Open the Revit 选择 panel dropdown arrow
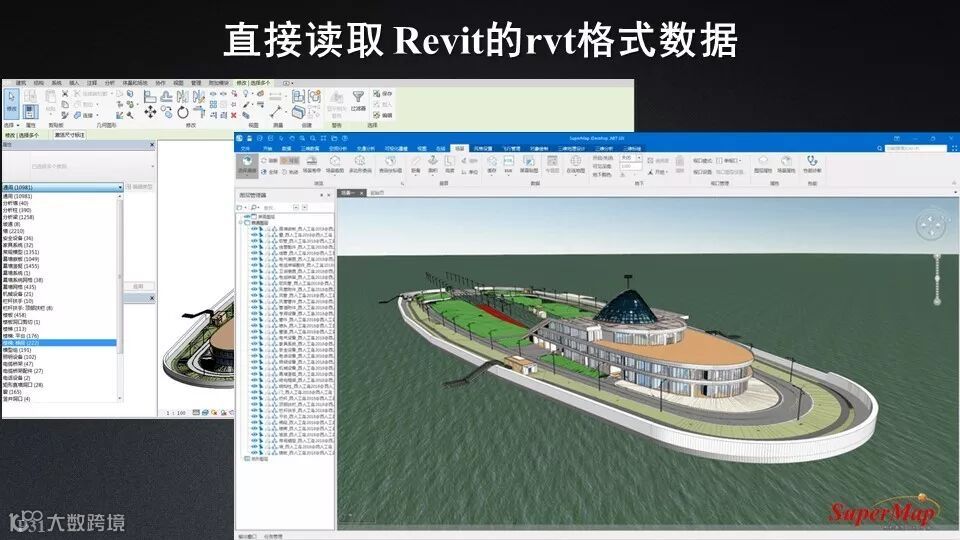 [18, 126]
